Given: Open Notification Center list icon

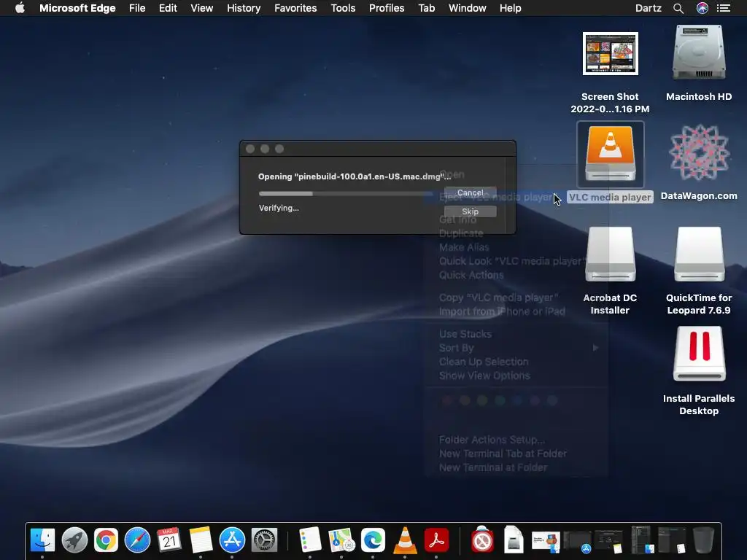Looking at the screenshot, I should [x=724, y=8].
